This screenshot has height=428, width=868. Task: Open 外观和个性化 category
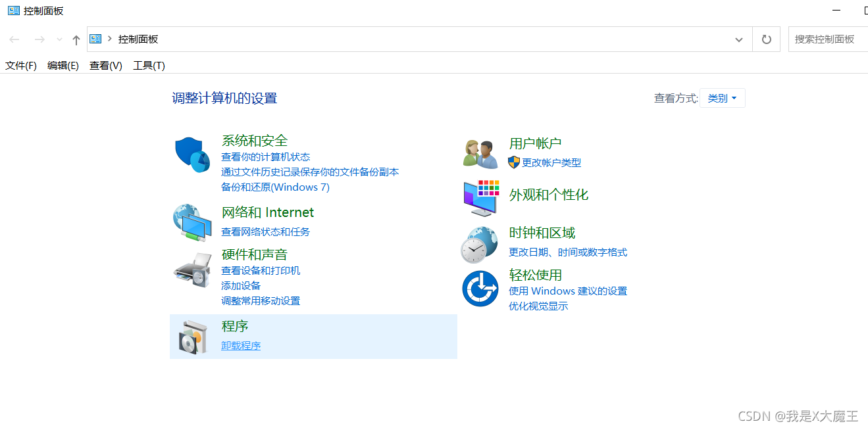pyautogui.click(x=549, y=195)
